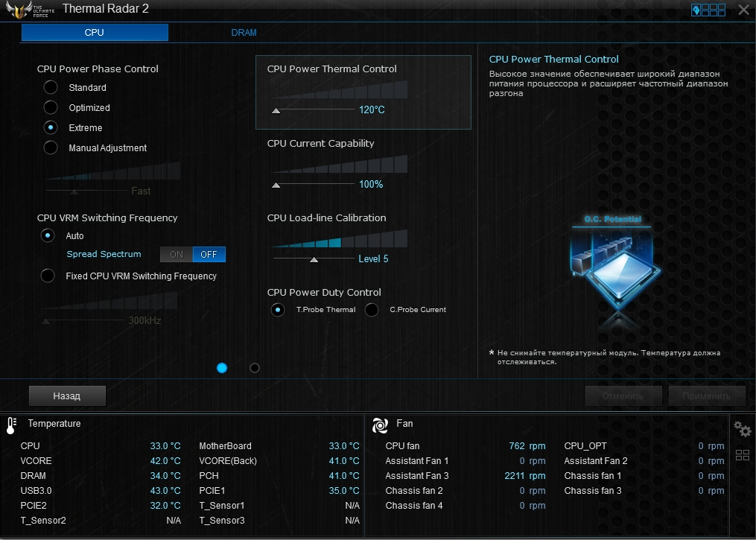This screenshot has width=756, height=540.
Task: Click the Применить apply button
Action: [707, 396]
